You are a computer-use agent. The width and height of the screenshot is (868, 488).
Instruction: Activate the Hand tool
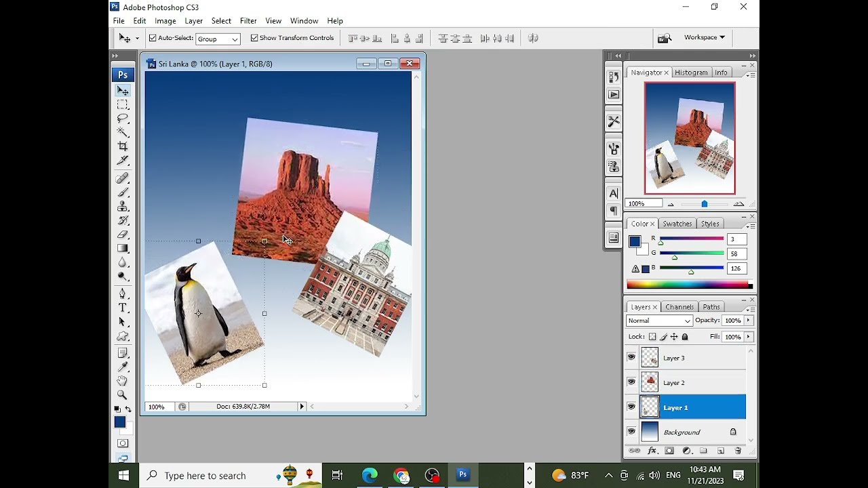123,381
